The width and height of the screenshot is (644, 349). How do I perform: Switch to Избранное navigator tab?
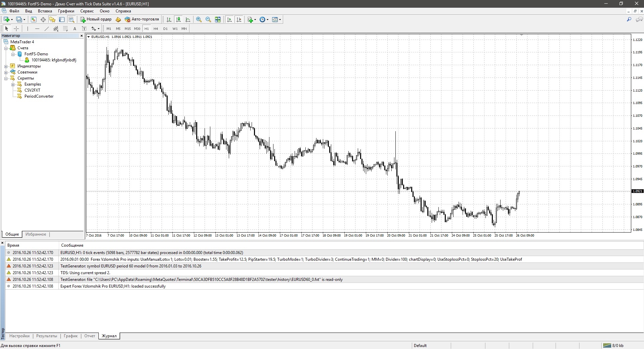coord(36,234)
